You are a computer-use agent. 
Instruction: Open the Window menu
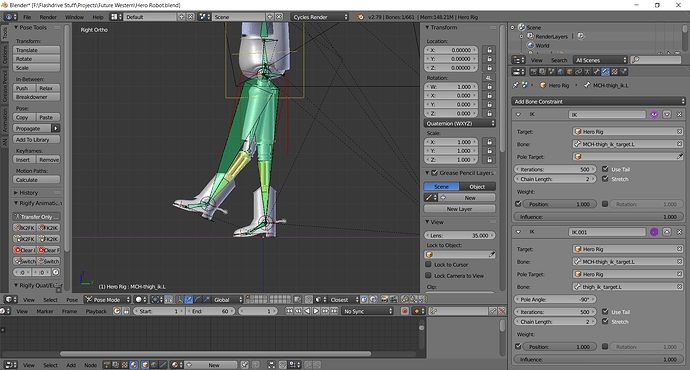click(74, 17)
